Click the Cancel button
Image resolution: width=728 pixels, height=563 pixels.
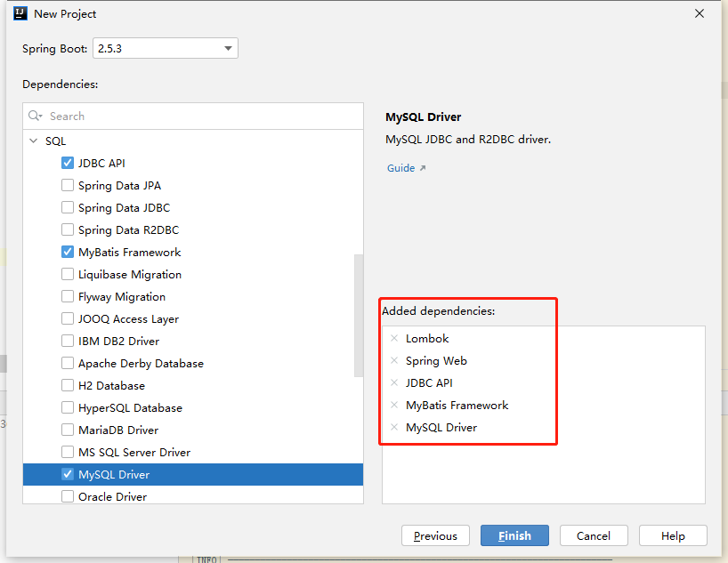(594, 535)
